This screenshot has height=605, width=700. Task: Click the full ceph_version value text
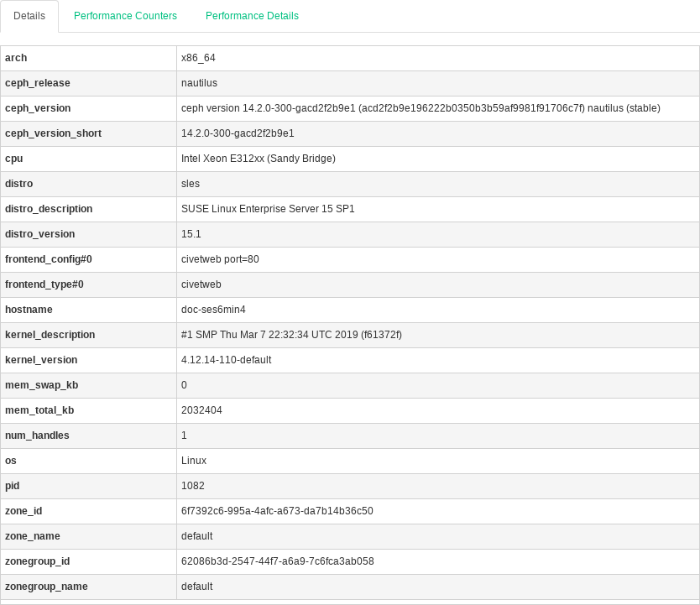421,108
